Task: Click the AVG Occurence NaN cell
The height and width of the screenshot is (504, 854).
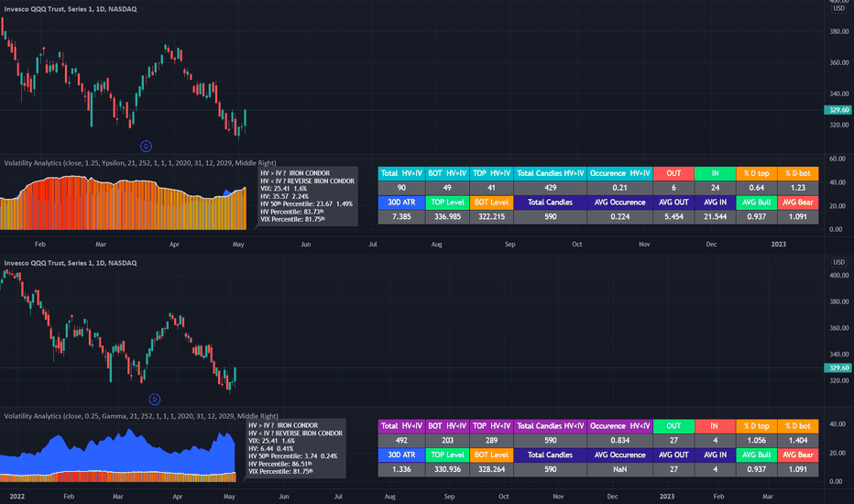Action: (619, 469)
